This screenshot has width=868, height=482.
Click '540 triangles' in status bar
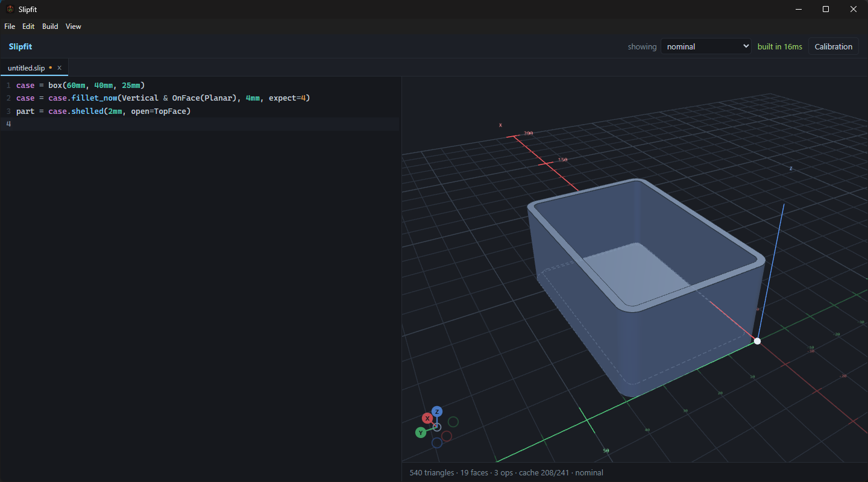click(x=432, y=472)
